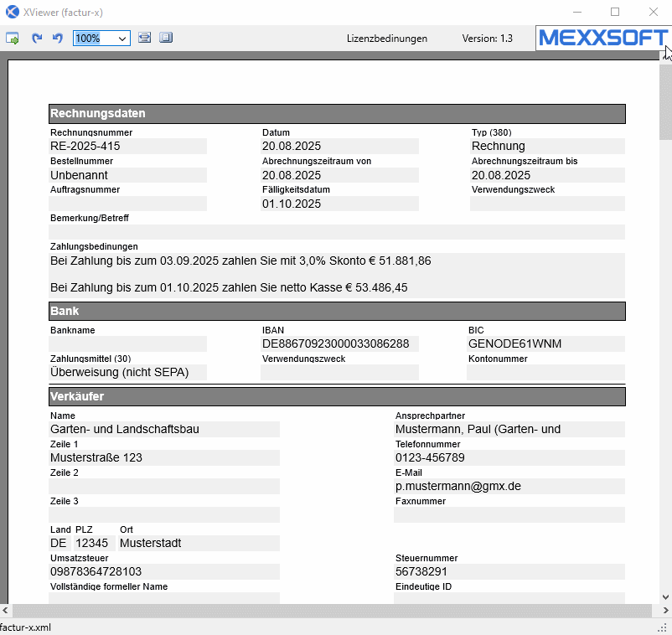Viewport: 672px width, 635px height.
Task: Click the empty Kontonummer field
Action: pos(545,372)
